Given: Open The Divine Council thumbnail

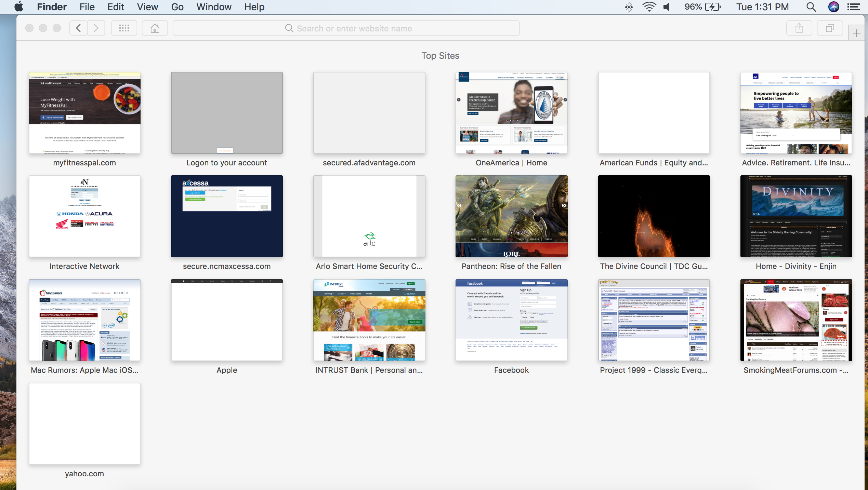Looking at the screenshot, I should (x=654, y=216).
